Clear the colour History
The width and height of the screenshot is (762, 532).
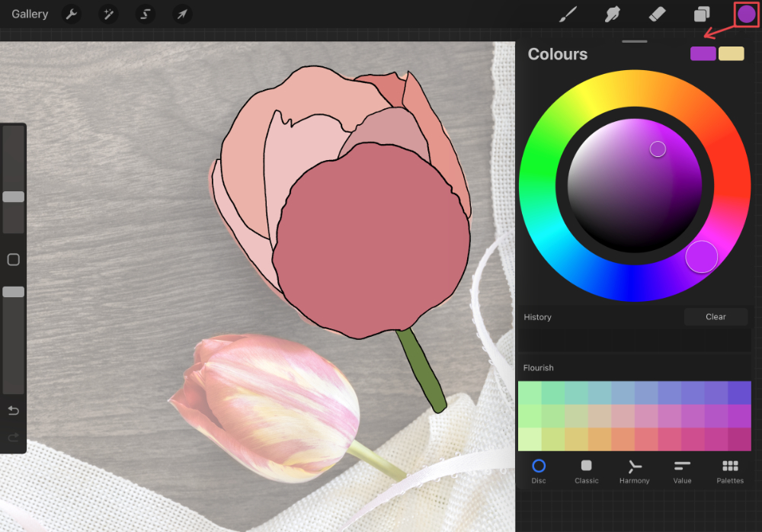click(715, 316)
